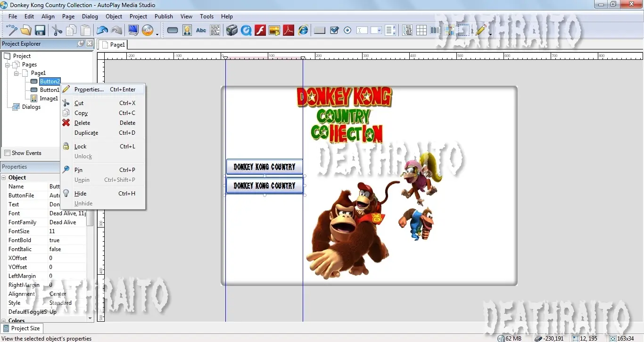Insert an Input field object
This screenshot has width=644, height=342.
362,31
